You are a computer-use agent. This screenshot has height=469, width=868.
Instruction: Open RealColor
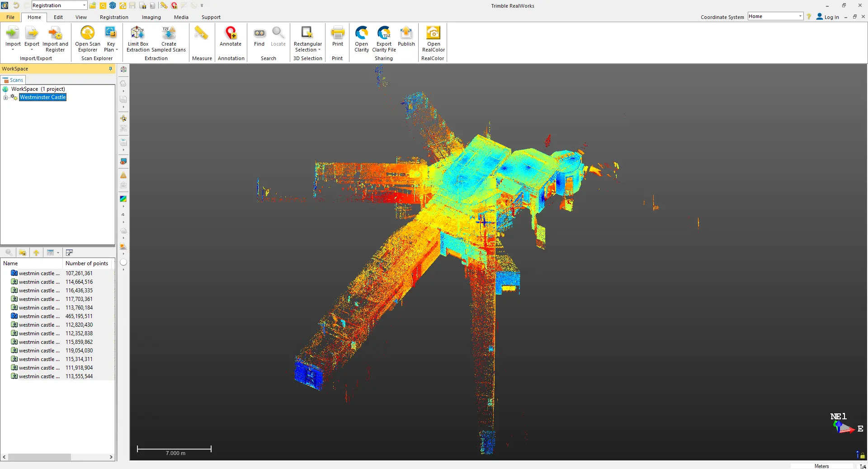tap(433, 38)
